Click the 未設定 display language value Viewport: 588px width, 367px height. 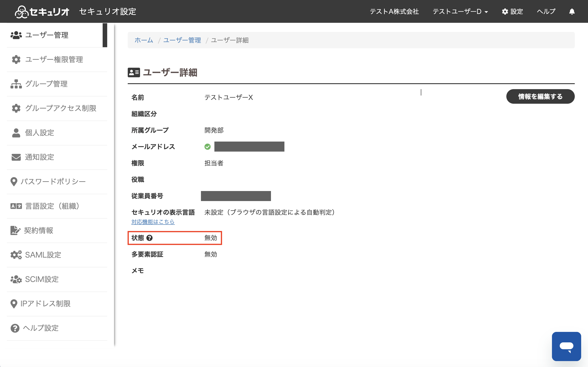270,212
